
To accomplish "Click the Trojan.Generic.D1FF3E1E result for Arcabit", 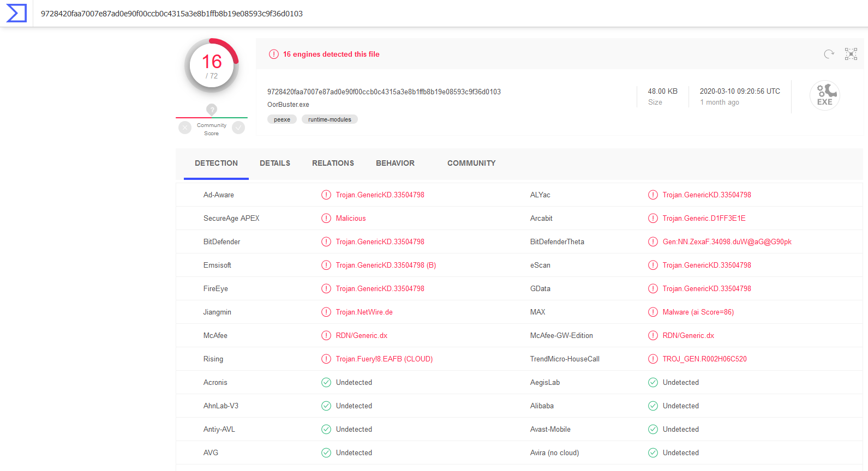I will tap(704, 218).
